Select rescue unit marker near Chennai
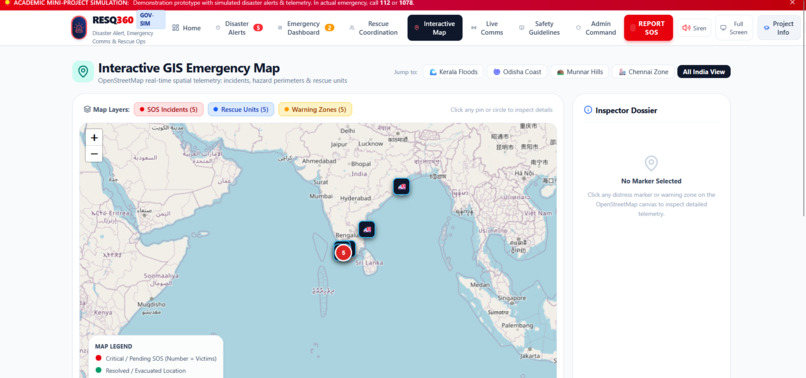Image resolution: width=806 pixels, height=378 pixels. coord(367,229)
